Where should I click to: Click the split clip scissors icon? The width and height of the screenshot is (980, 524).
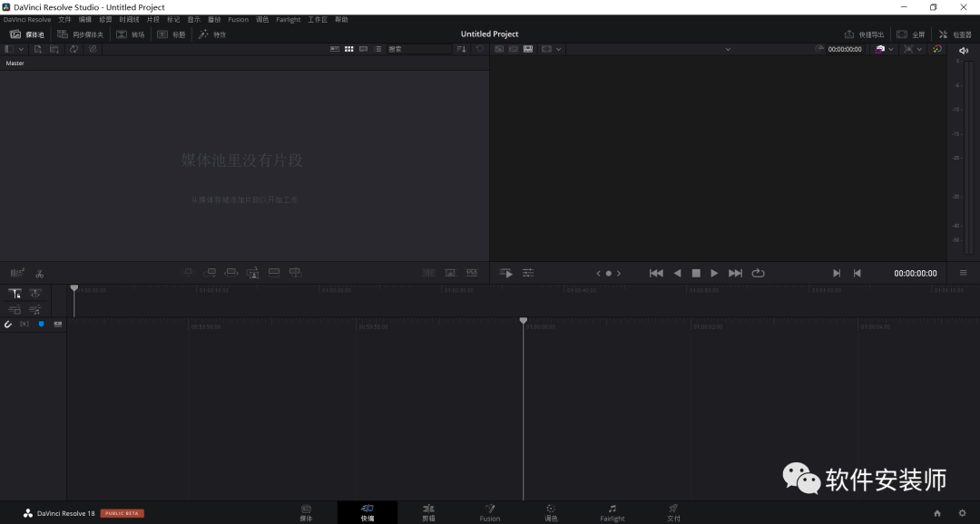[x=39, y=274]
